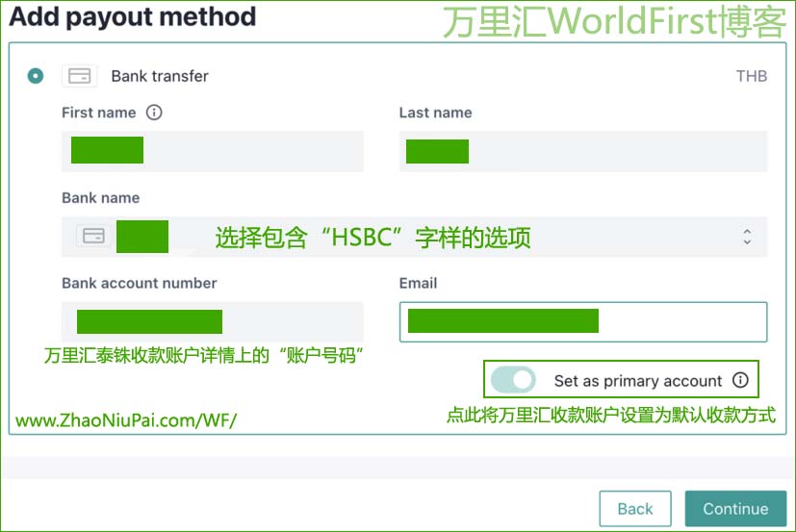Toggle the Set as primary account switch
Image resolution: width=796 pixels, height=532 pixels.
point(513,380)
